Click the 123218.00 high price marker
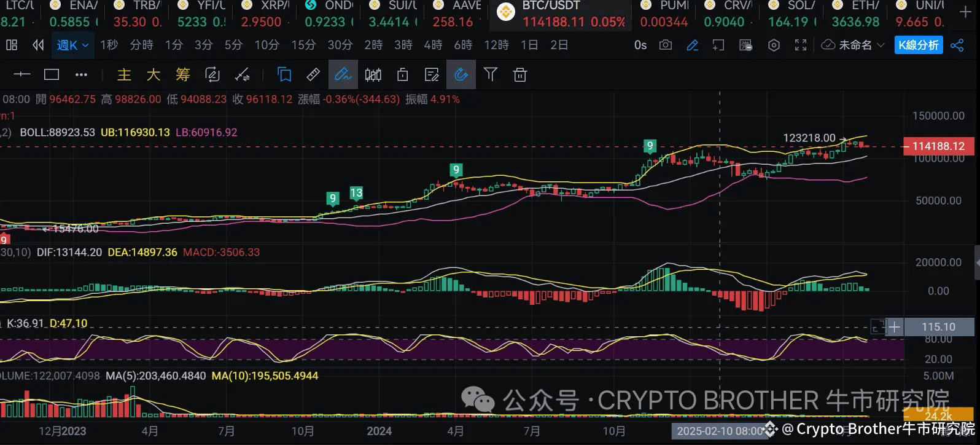The height and width of the screenshot is (445, 980). (x=809, y=138)
